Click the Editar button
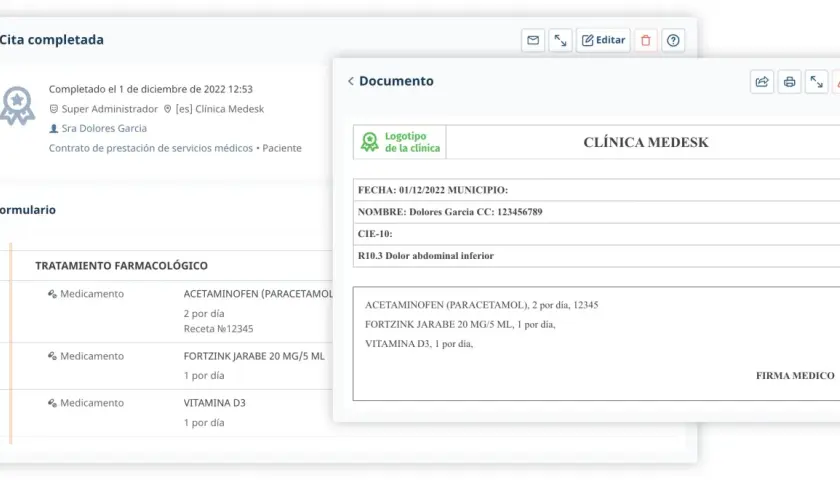 tap(603, 40)
